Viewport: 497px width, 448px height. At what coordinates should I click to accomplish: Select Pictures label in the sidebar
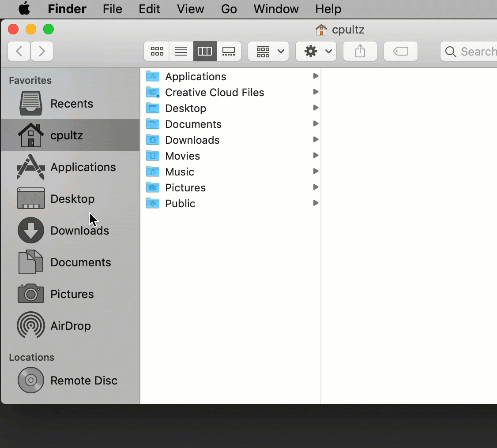(72, 294)
